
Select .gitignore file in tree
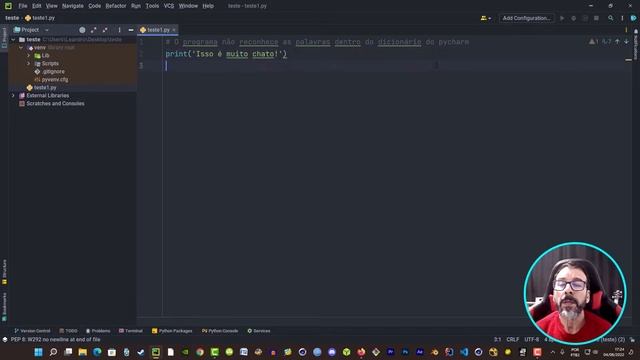point(50,71)
